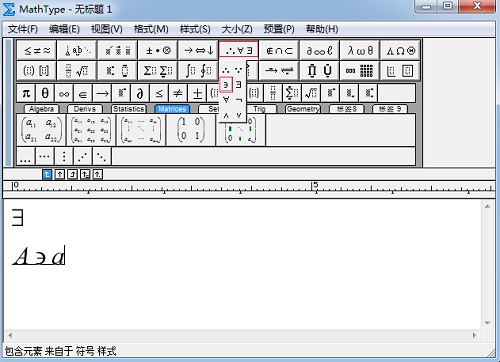Choose the because symbol in the open popup
Image resolution: width=500 pixels, height=362 pixels.
click(x=239, y=70)
